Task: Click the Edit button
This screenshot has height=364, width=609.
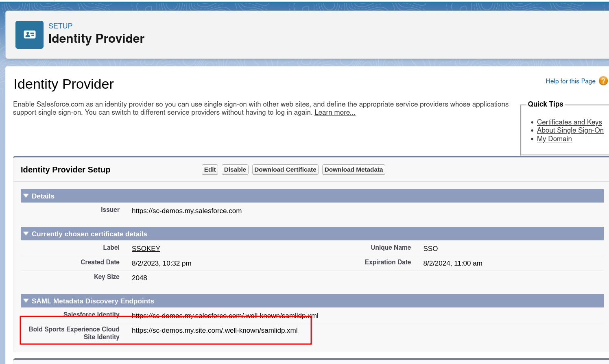Action: (x=210, y=169)
